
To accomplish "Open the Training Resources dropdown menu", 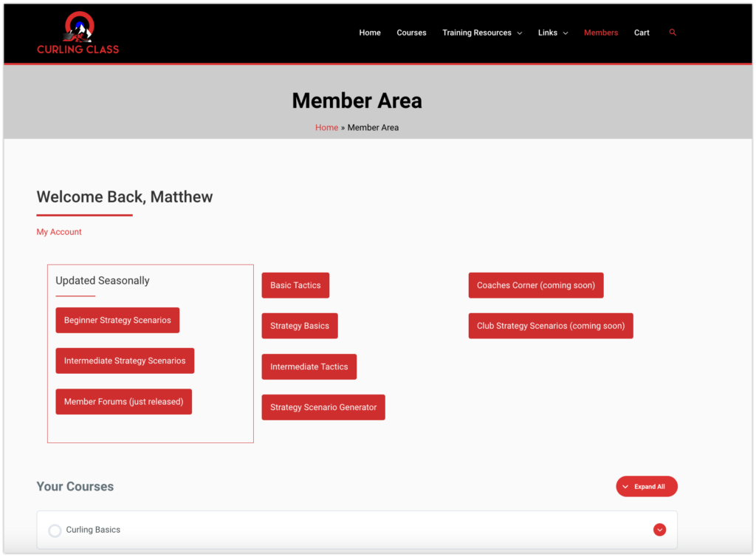I will [482, 33].
